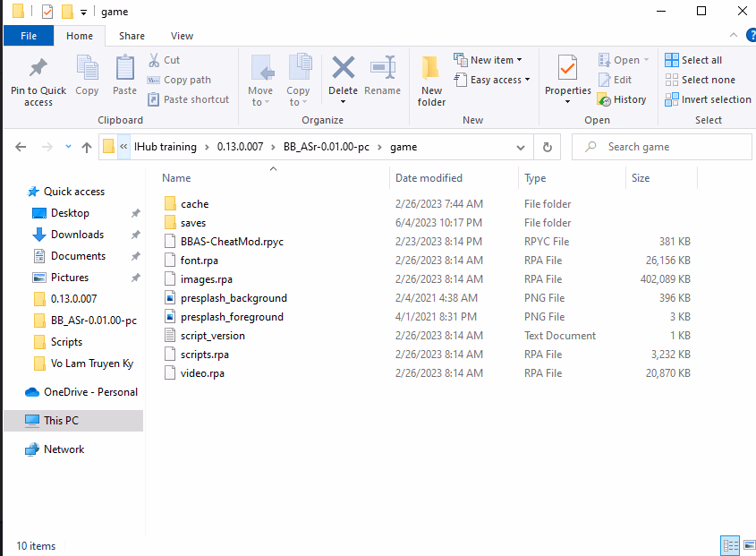
Task: Click Copy path button
Action: [x=179, y=80]
